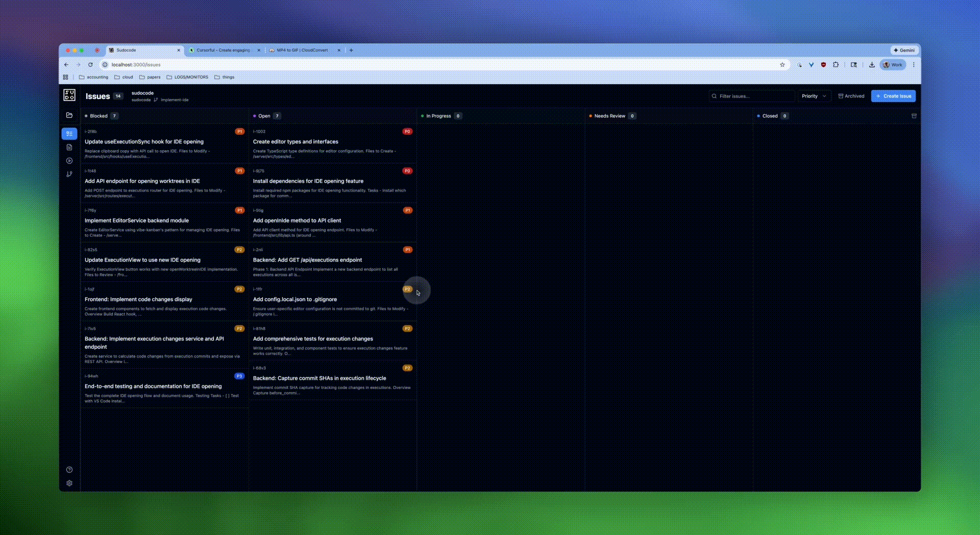The width and height of the screenshot is (980, 535).
Task: Open issue Implement EditorService backend module
Action: (164, 222)
